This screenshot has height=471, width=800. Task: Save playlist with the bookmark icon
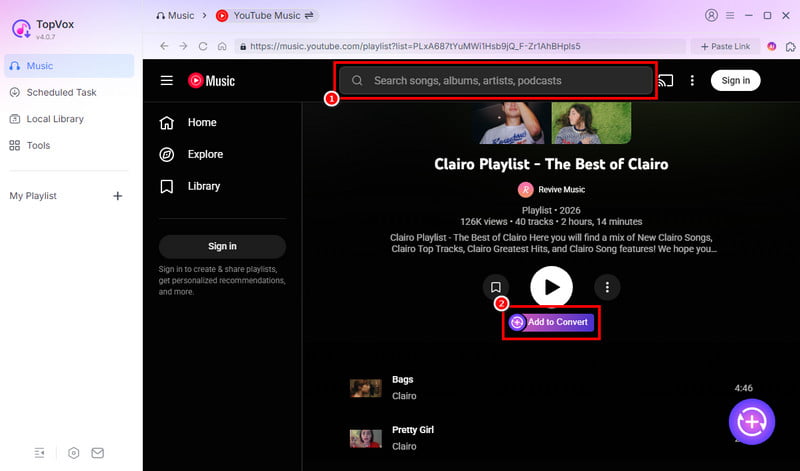tap(495, 287)
